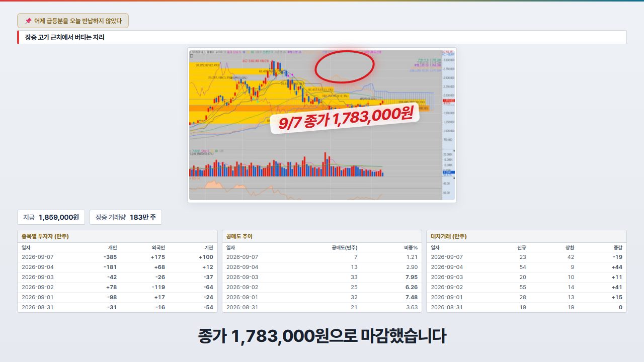Click lending change +44 for 2026-09-04

pos(616,267)
